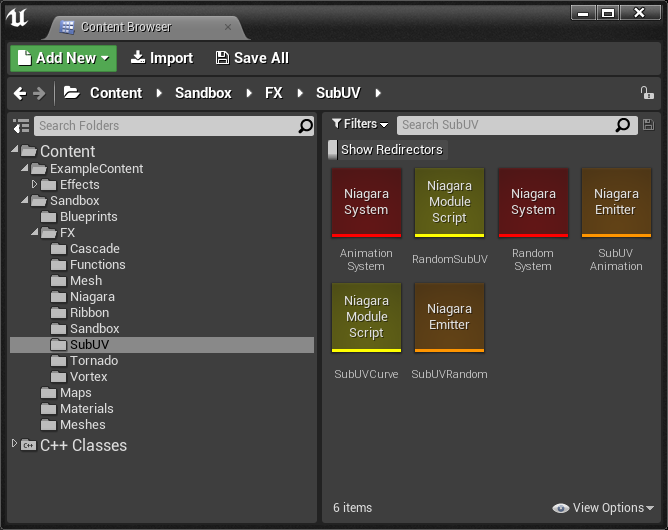Click the C++ Classes folder icon

click(28, 445)
